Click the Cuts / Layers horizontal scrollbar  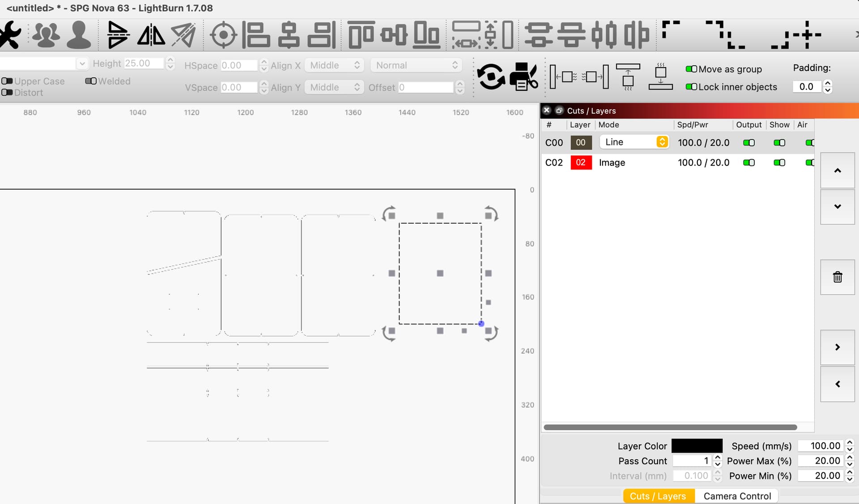click(x=670, y=427)
